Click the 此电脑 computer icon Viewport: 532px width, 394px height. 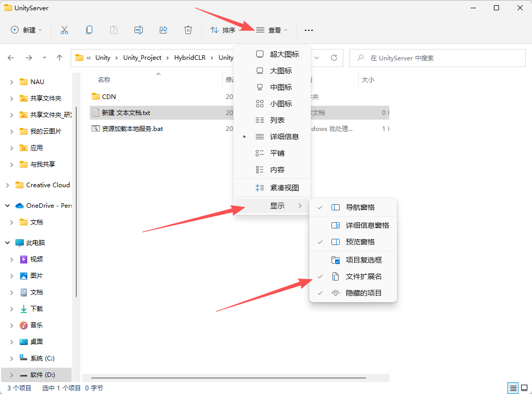[20, 243]
